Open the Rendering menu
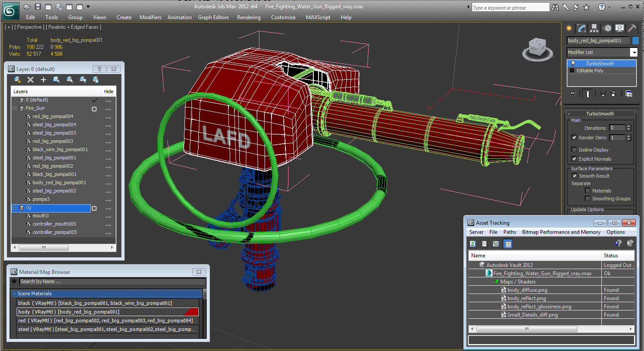 249,17
